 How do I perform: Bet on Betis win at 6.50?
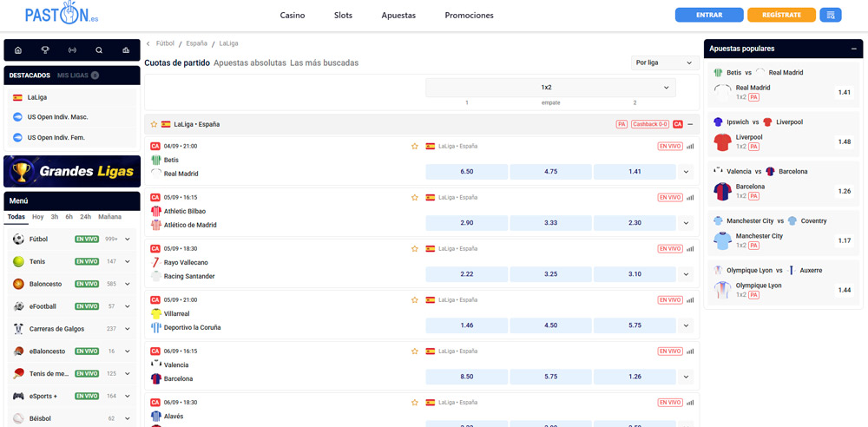[467, 172]
